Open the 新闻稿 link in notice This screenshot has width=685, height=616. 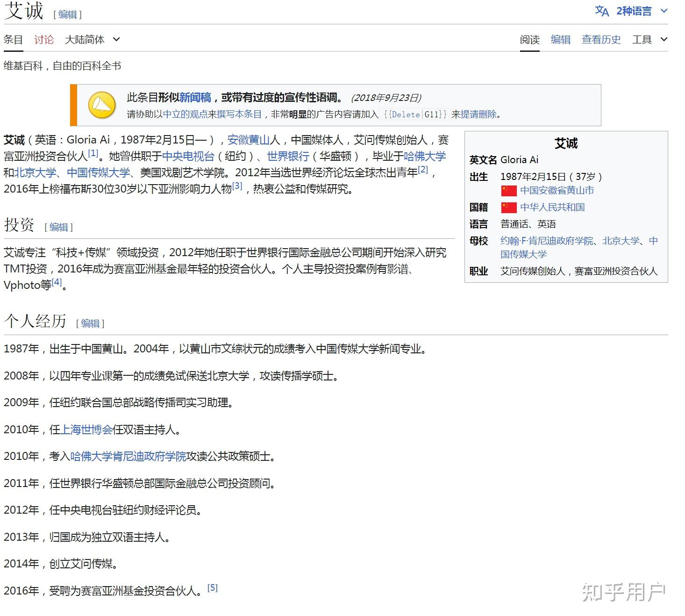(x=195, y=98)
